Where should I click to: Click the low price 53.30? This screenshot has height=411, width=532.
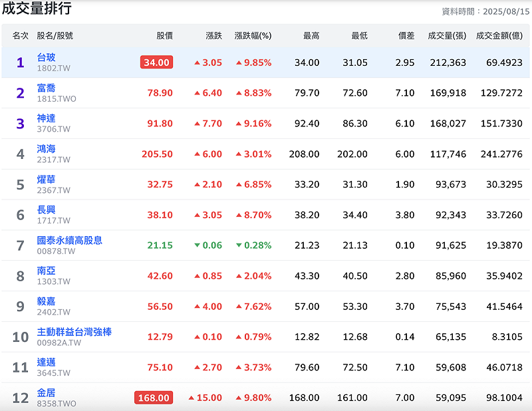[355, 307]
